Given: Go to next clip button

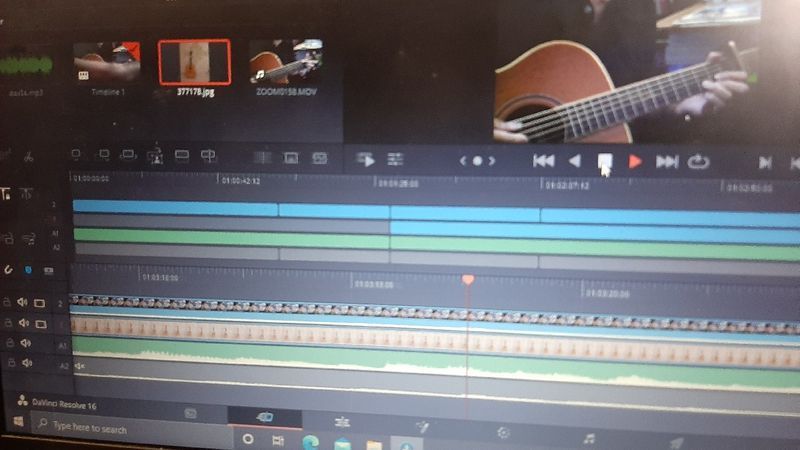Looking at the screenshot, I should (765, 163).
